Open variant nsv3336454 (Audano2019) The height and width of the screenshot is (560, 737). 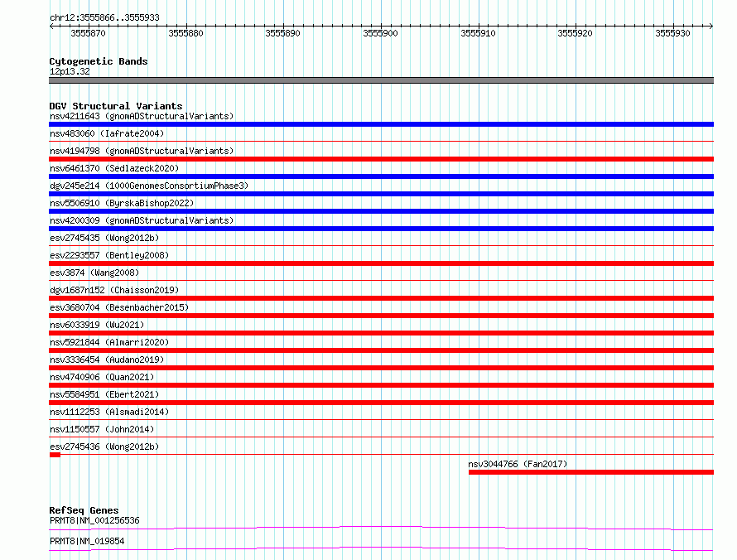(x=107, y=360)
